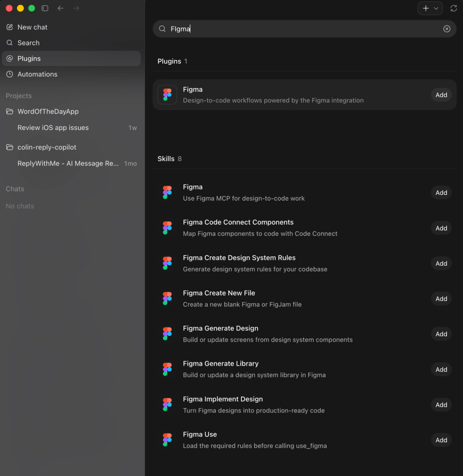
Task: Click Turn Figma designs into production-ready code
Action: click(254, 411)
